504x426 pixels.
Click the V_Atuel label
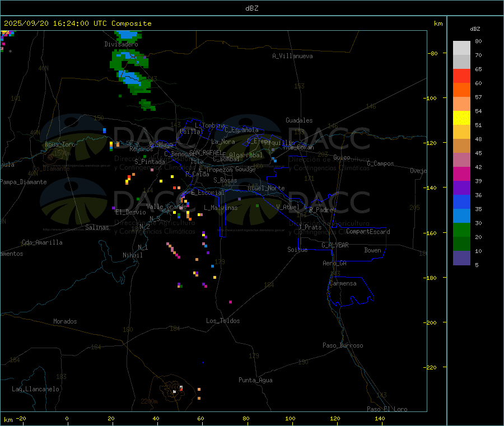(288, 207)
